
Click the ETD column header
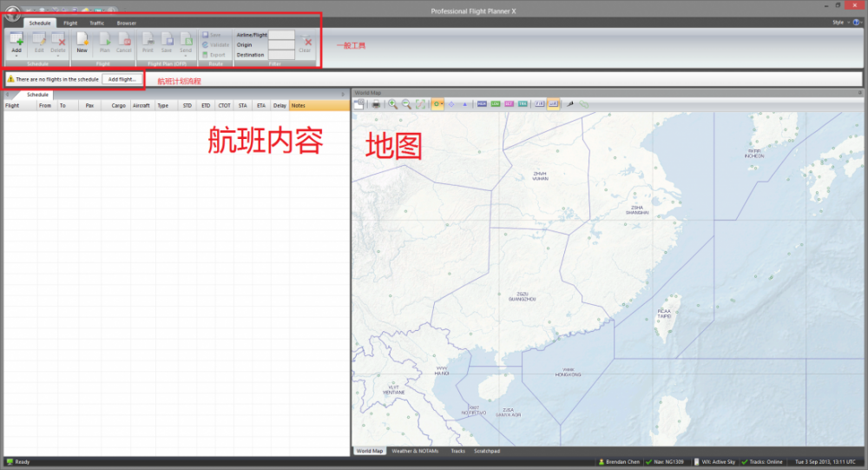[206, 105]
